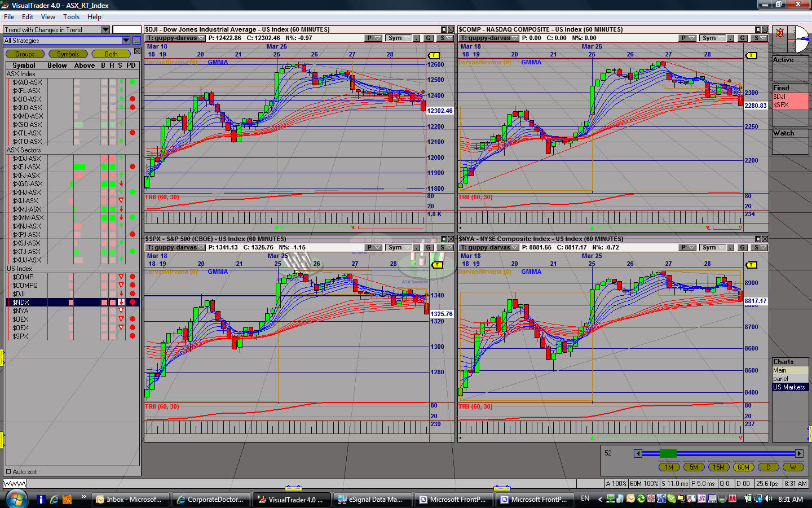Maximize the $SPX chart pane
This screenshot has width=812, height=508.
[444, 239]
